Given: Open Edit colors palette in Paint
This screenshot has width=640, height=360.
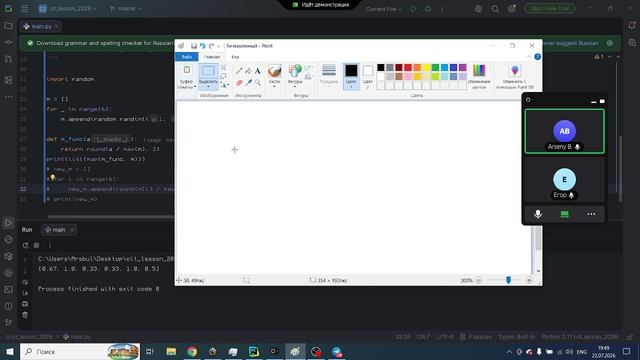Looking at the screenshot, I should (479, 76).
